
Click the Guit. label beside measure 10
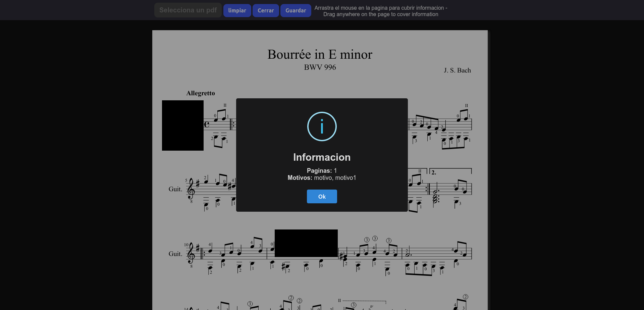(x=175, y=254)
